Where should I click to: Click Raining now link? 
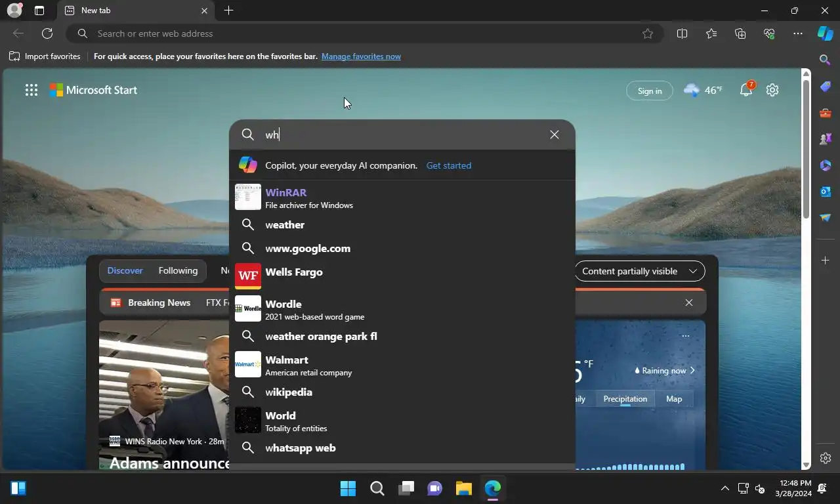pos(664,370)
